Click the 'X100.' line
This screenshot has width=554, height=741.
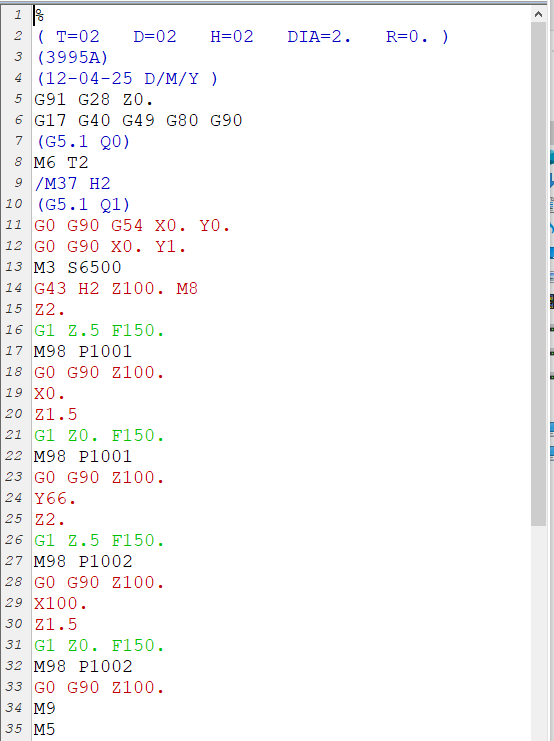(x=61, y=603)
